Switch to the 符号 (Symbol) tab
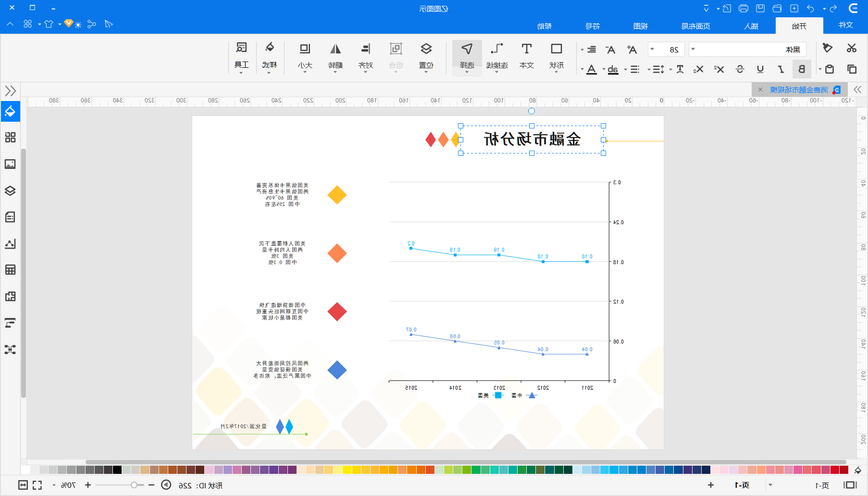868x496 pixels. point(593,26)
